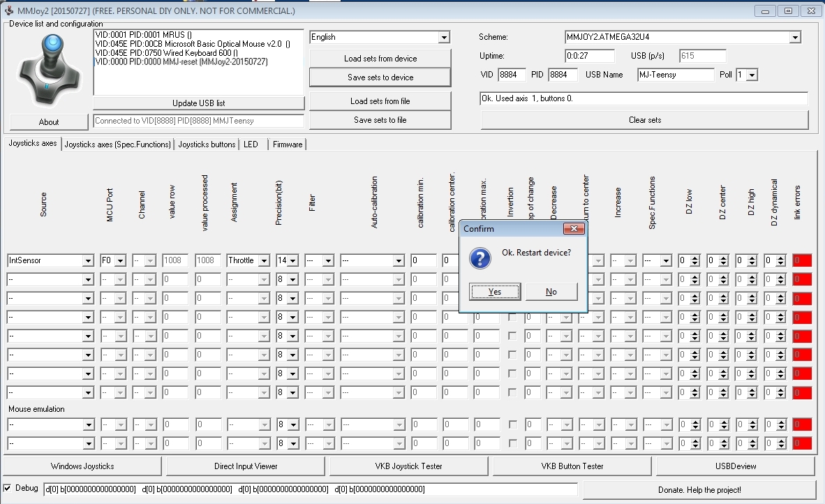Select MMJ-reset device in USB list
This screenshot has width=825, height=504.
click(181, 61)
